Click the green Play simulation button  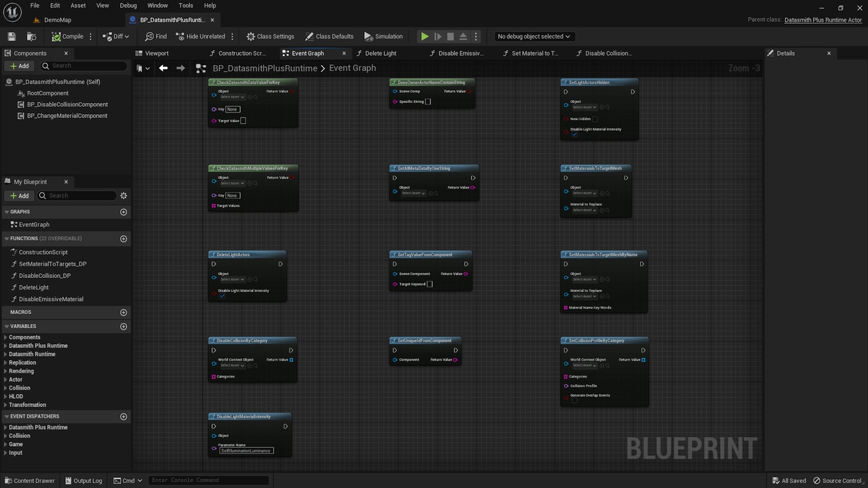tap(425, 37)
